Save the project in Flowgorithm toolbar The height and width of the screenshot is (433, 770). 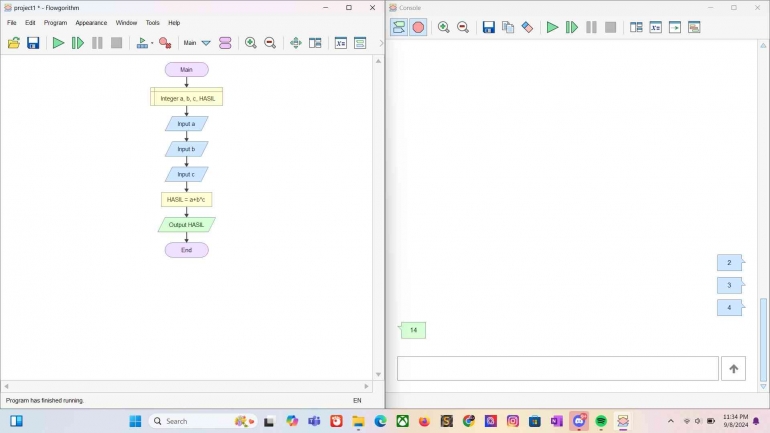click(x=33, y=43)
